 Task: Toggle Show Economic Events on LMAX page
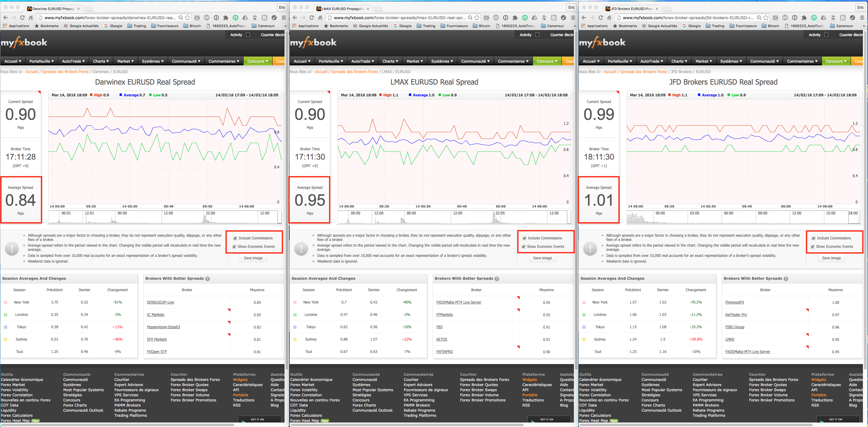[x=524, y=247]
